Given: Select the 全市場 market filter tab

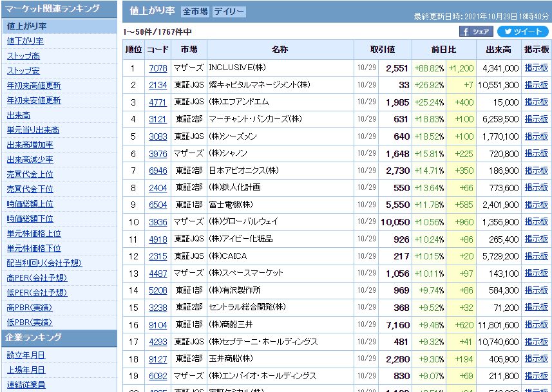Looking at the screenshot, I should [195, 12].
